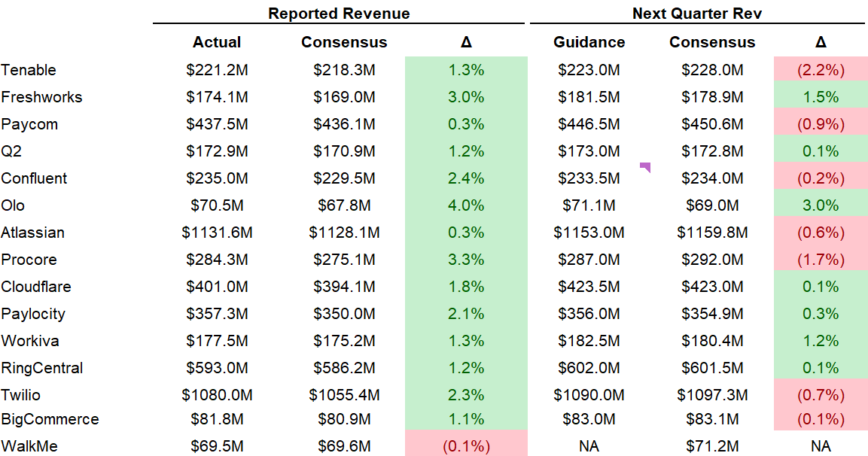868x456 pixels.
Task: Click RingCentral guidance $602.0M cell
Action: point(589,369)
